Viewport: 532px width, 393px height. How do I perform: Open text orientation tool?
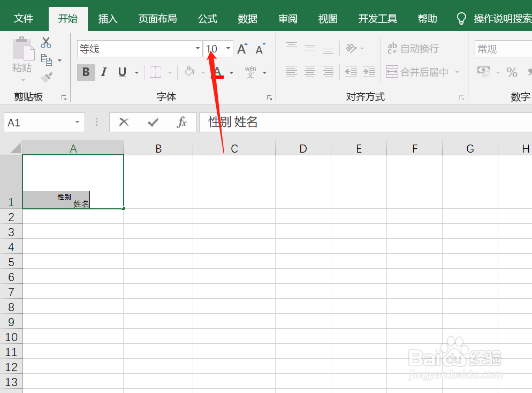click(351, 48)
